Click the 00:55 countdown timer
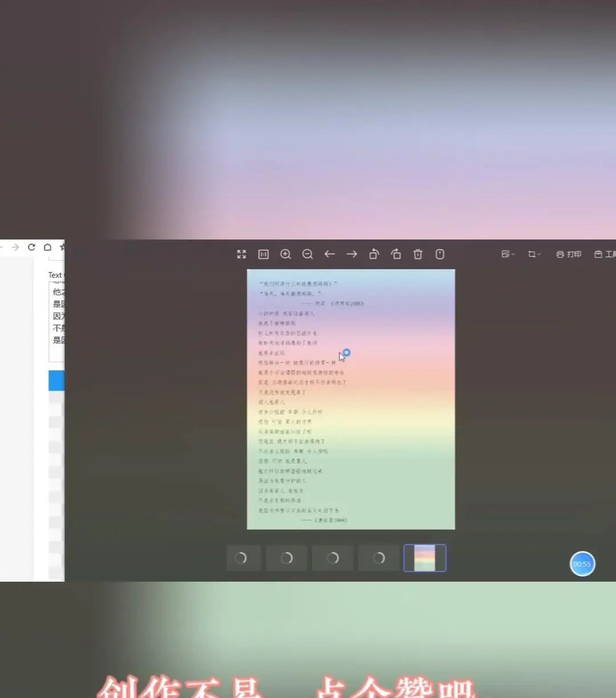The height and width of the screenshot is (698, 616). [582, 563]
